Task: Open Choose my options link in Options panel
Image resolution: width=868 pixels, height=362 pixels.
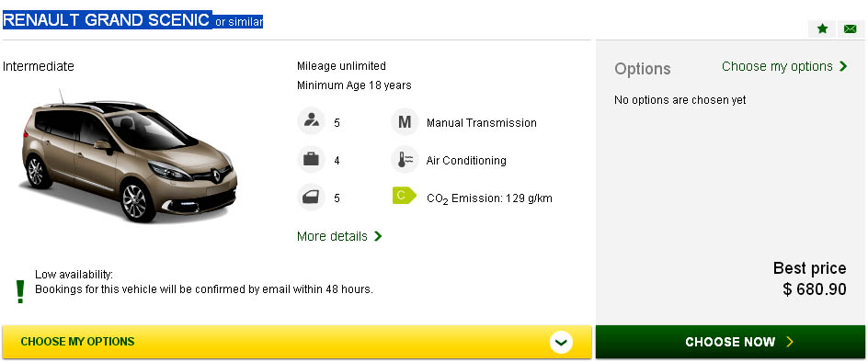Action: [x=784, y=66]
